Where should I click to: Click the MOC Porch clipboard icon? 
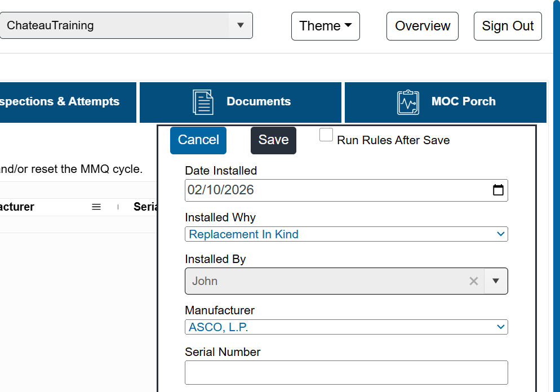[x=408, y=102]
